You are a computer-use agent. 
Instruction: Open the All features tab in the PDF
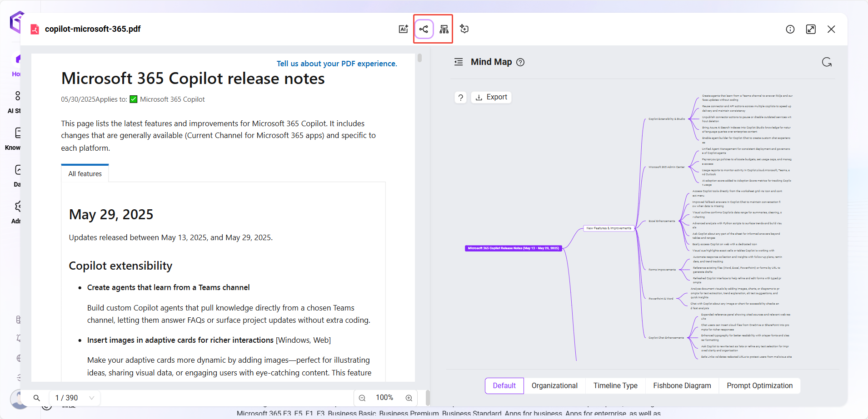85,174
